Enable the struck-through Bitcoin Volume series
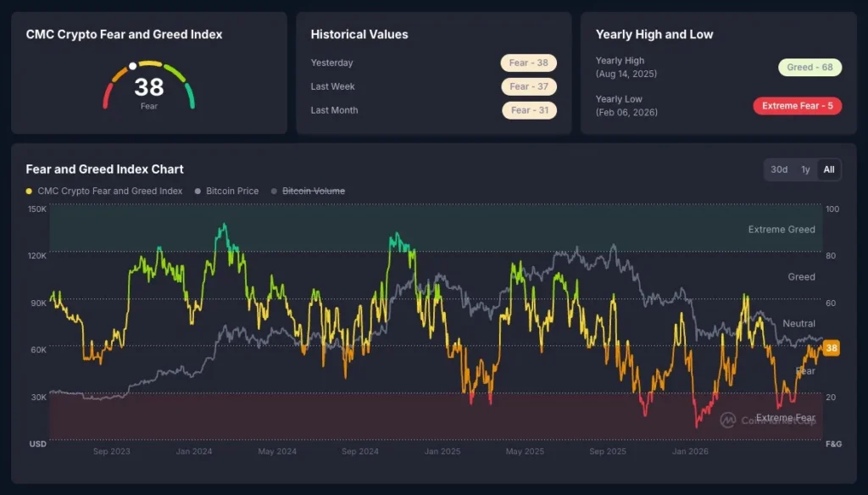 [308, 191]
